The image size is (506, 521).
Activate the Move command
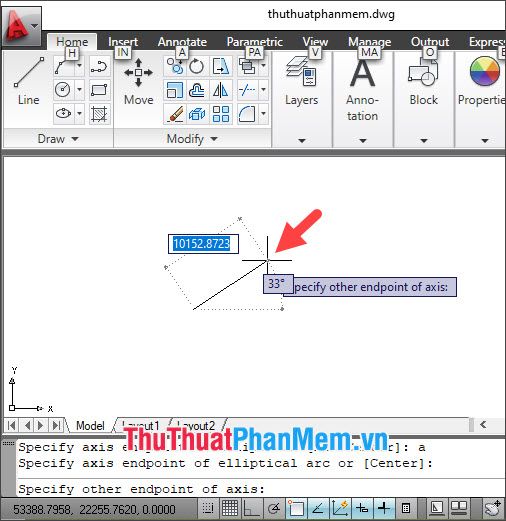[138, 81]
